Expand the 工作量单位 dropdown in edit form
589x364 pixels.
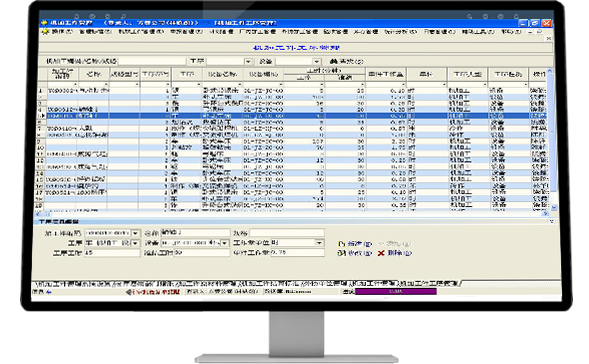pyautogui.click(x=319, y=243)
